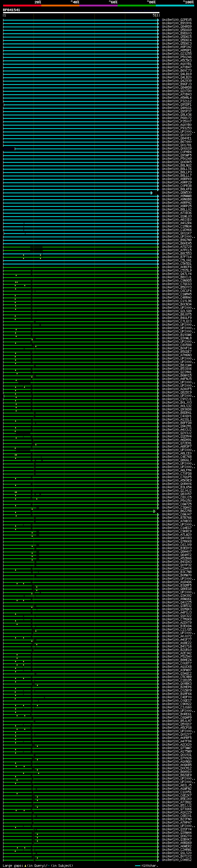Select the UniRef100_P93253 label

pos(177,128)
